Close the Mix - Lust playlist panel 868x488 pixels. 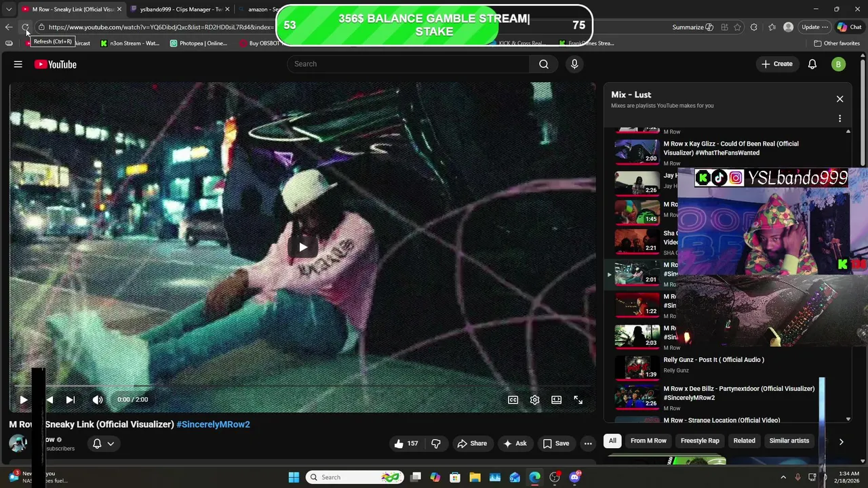coord(840,99)
